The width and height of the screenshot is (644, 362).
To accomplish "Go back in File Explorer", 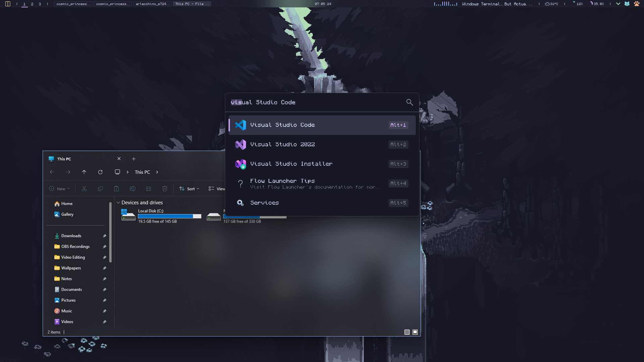I will click(52, 172).
